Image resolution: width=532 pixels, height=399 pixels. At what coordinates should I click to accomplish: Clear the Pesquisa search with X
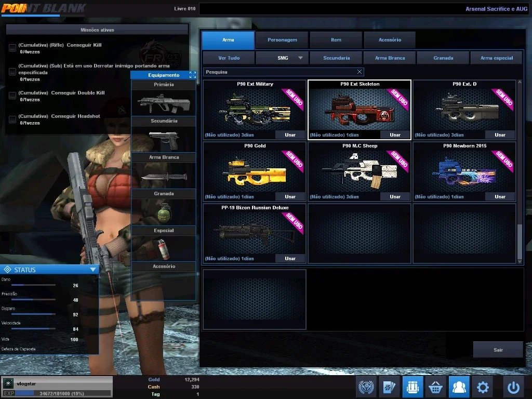tap(360, 72)
